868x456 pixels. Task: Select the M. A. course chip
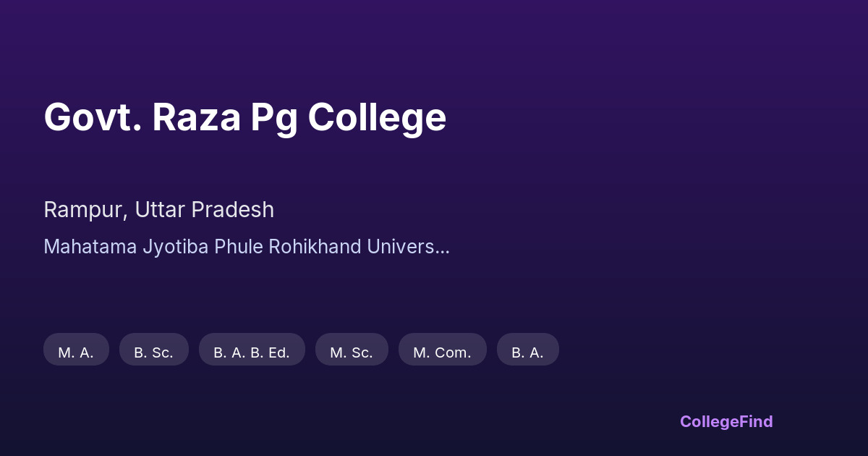pyautogui.click(x=76, y=352)
